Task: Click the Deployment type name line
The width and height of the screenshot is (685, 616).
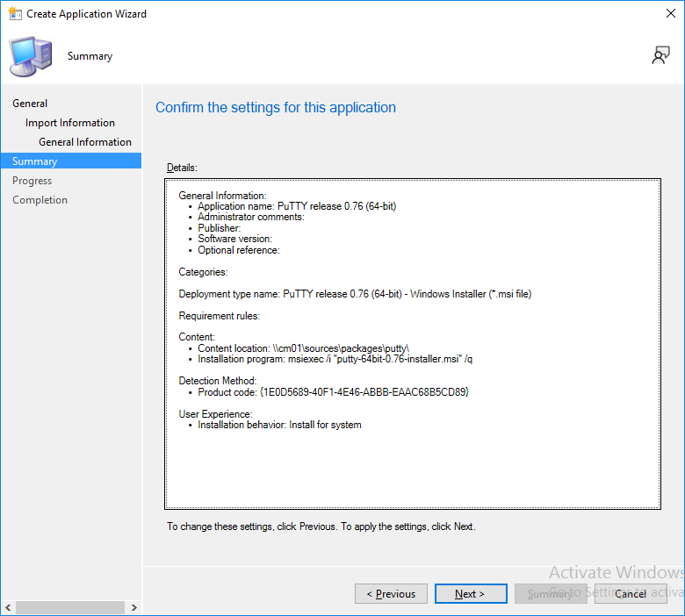Action: coord(355,294)
